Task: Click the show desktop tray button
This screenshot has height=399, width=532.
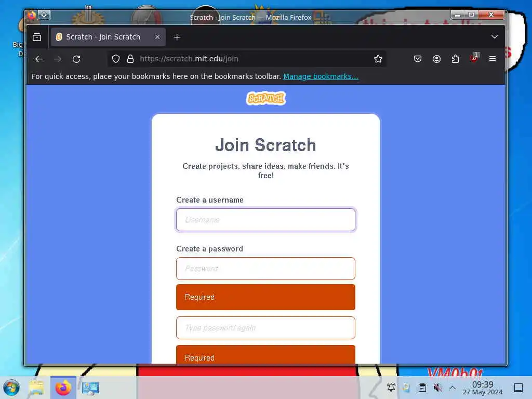Action: pos(518,388)
